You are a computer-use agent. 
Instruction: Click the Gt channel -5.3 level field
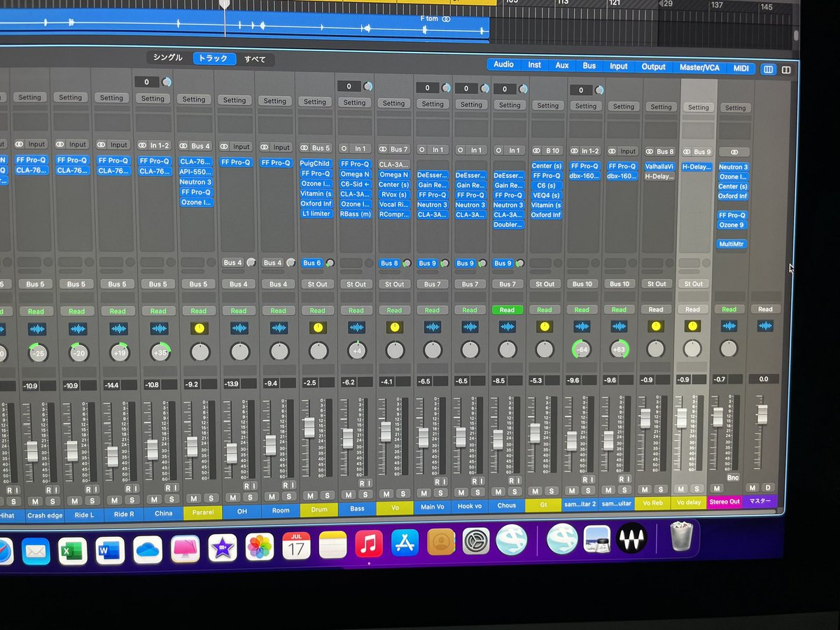pos(536,381)
